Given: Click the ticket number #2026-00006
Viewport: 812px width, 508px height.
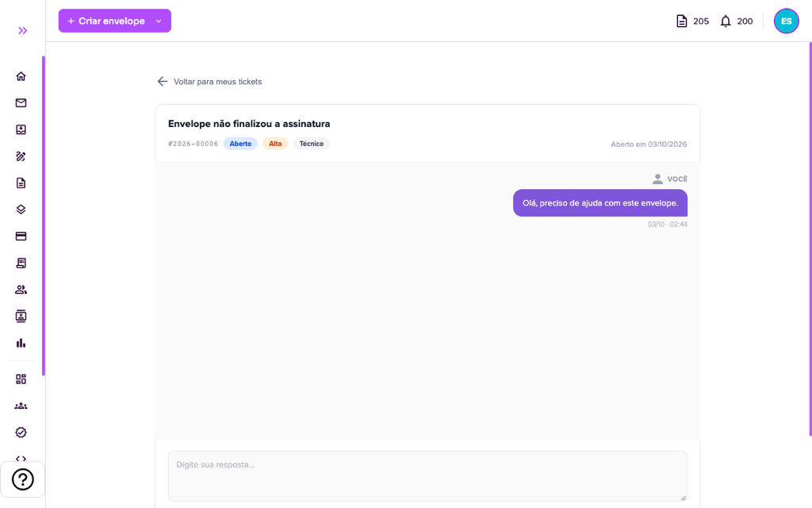Looking at the screenshot, I should [193, 144].
